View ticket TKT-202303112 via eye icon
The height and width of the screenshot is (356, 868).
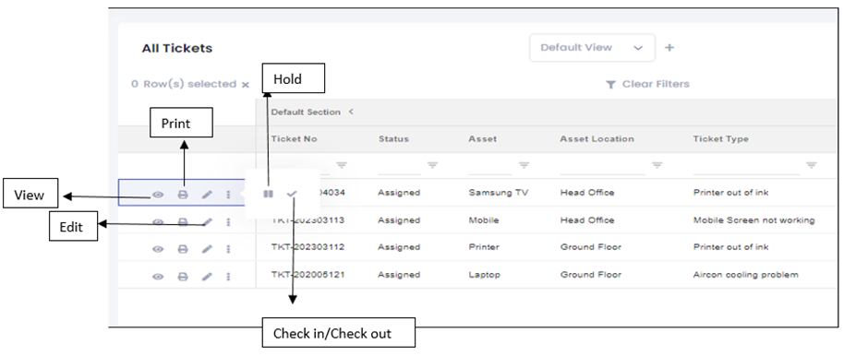click(x=158, y=249)
